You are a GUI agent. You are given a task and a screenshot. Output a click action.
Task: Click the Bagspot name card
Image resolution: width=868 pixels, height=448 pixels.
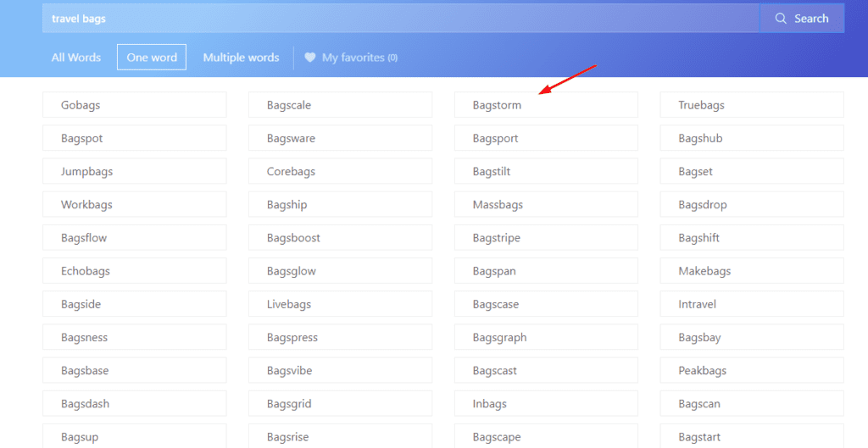pyautogui.click(x=135, y=138)
